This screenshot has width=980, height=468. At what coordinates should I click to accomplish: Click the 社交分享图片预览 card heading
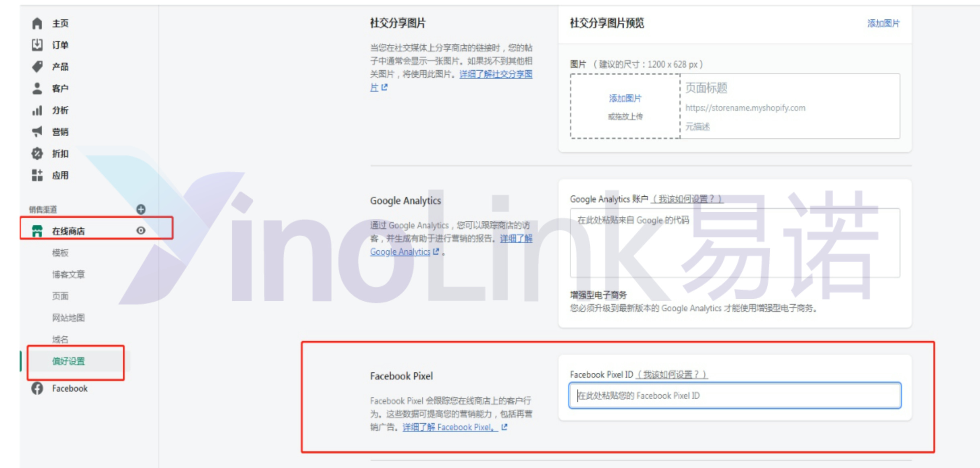607,23
